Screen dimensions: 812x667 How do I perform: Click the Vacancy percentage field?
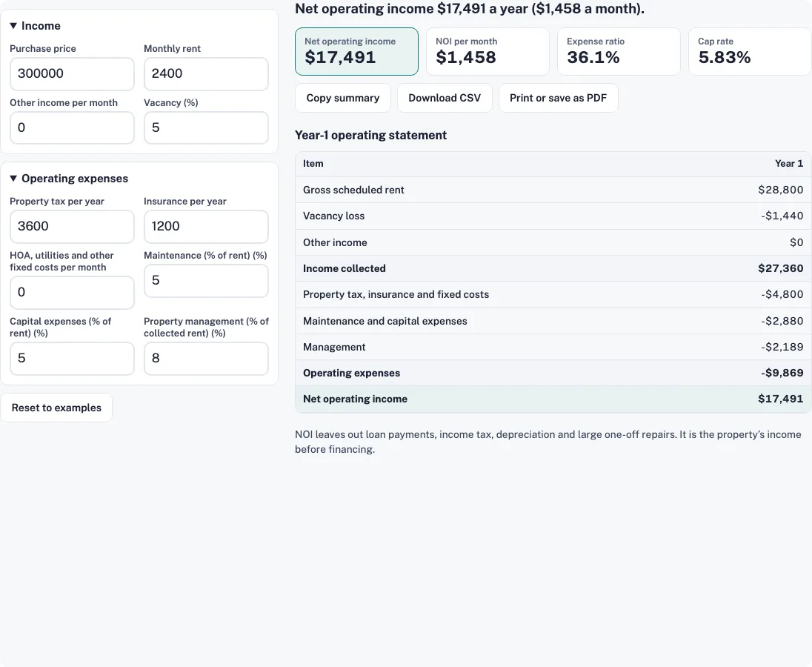[206, 128]
